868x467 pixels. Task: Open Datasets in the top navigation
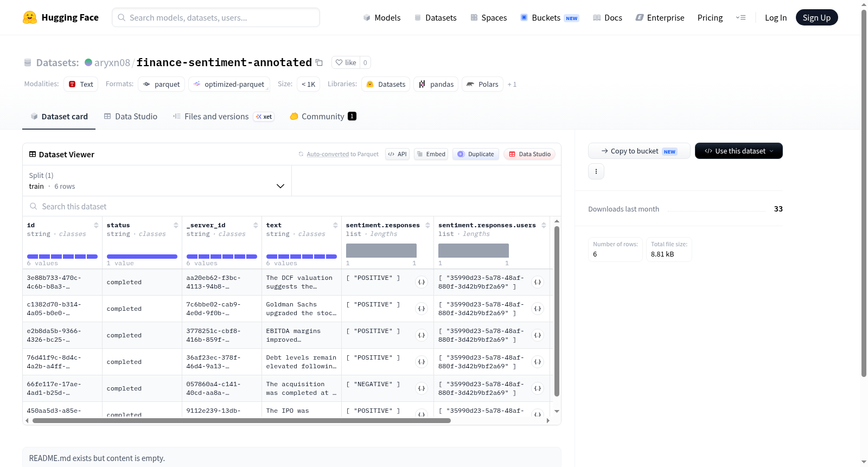[436, 17]
